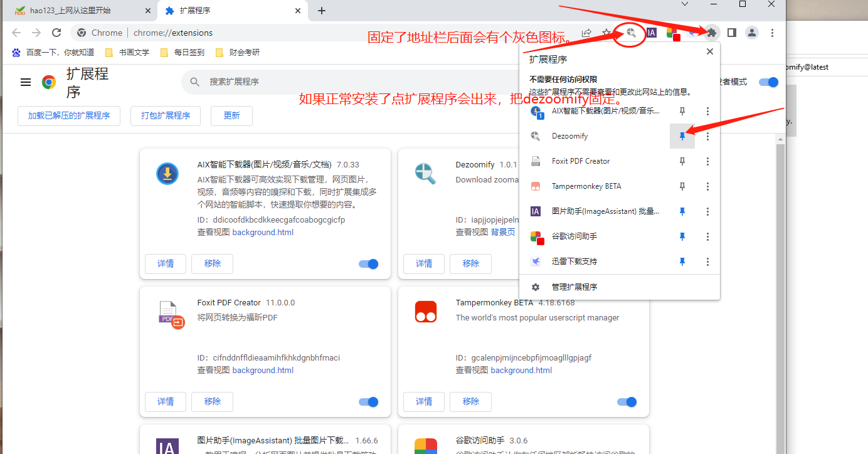Screen dimensions: 868x454
Task: Open the extensions page hamburger menu
Action: [x=26, y=82]
